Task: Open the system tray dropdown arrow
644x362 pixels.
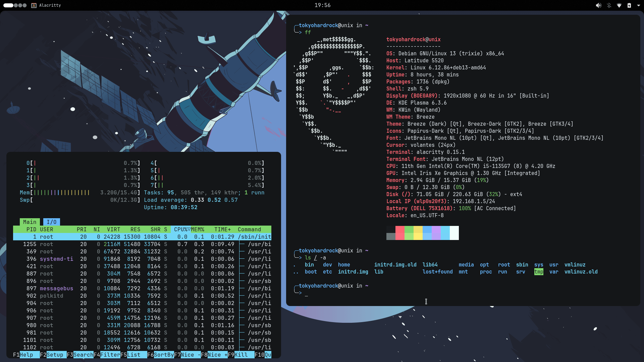Action: coord(638,5)
